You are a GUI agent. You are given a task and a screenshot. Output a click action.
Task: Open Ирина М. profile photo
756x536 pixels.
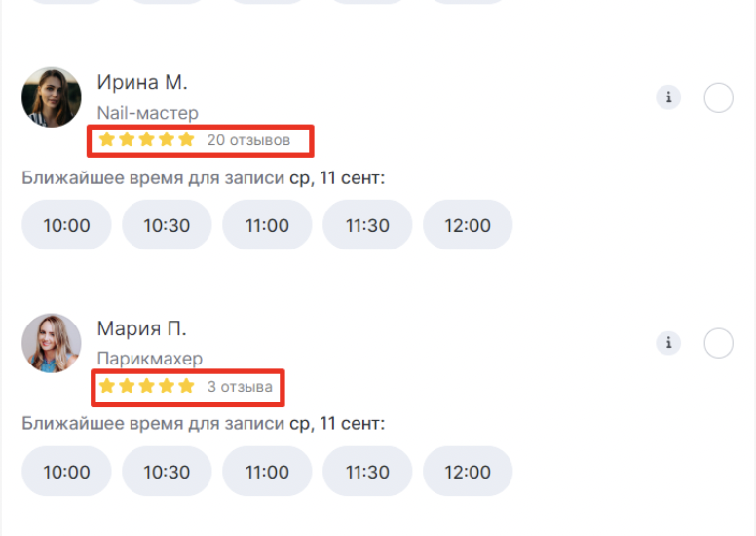52,96
